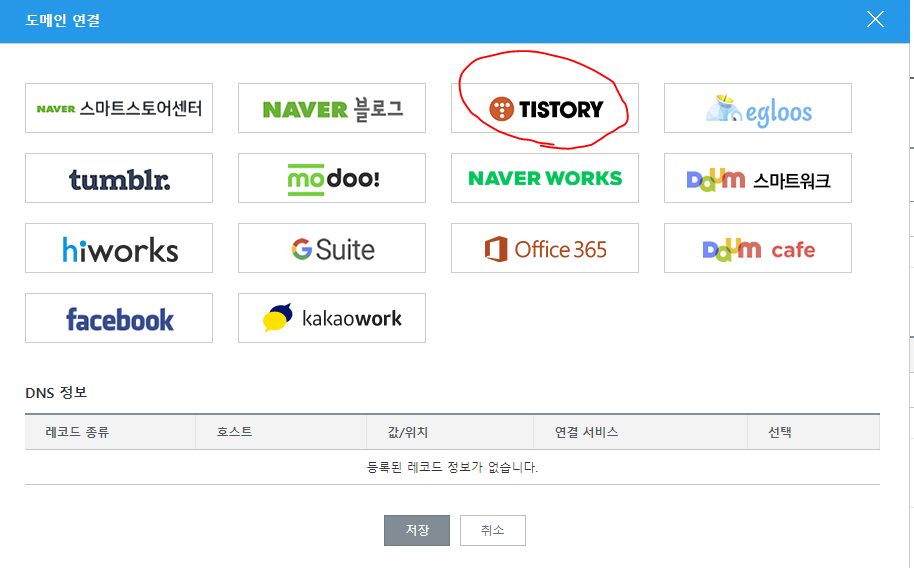Select the Office 365 service tile
914x568 pixels.
(x=545, y=248)
